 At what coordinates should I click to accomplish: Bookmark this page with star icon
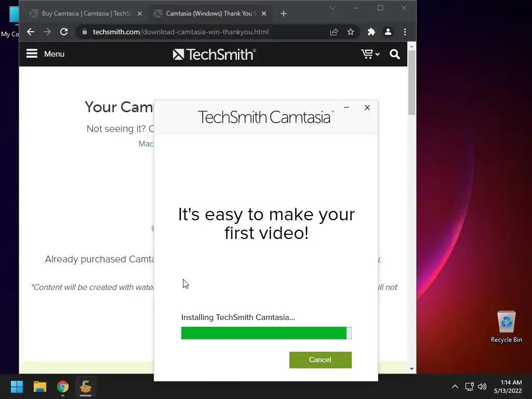click(x=351, y=32)
